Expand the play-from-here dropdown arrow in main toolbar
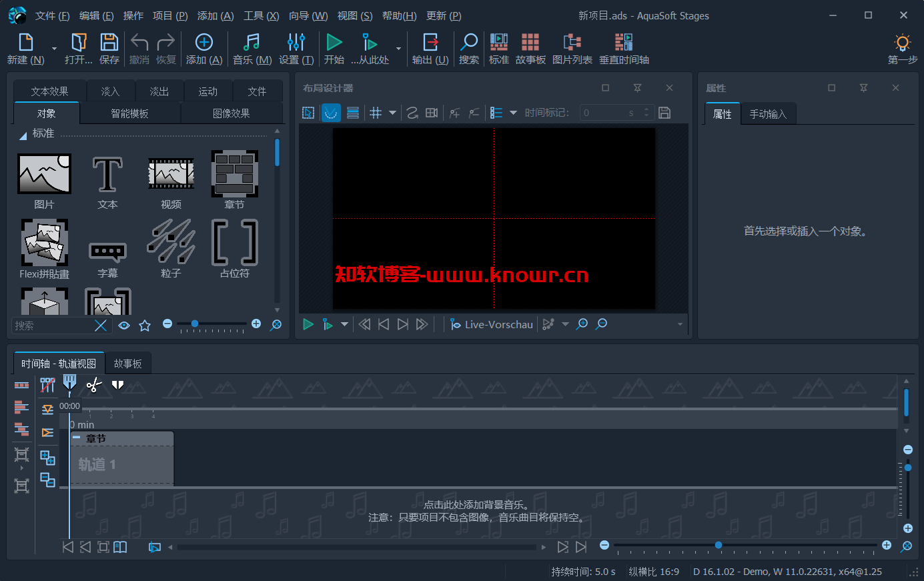This screenshot has height=581, width=924. tap(398, 49)
